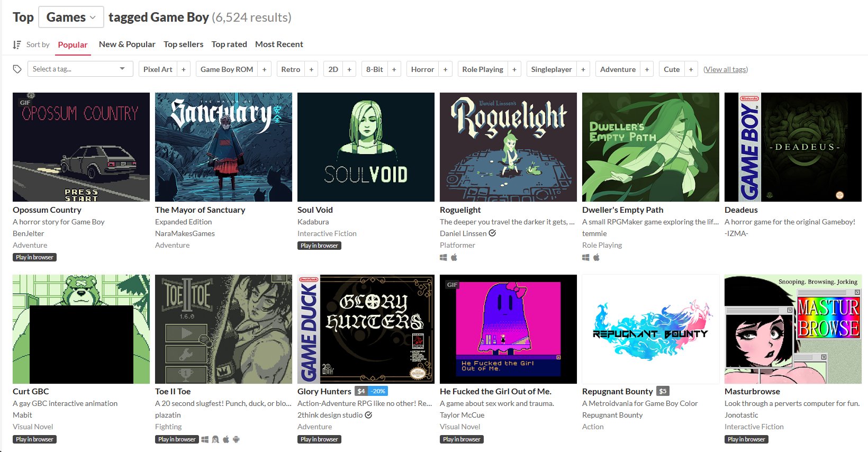Click the tag icon beside tag selector

[x=17, y=69]
